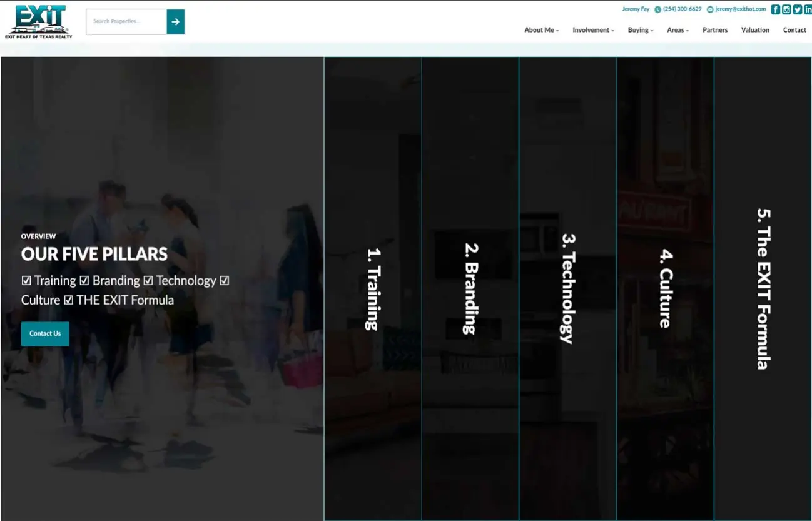Click the EXIT Heart of Texas Realty logo
812x521 pixels.
(39, 22)
